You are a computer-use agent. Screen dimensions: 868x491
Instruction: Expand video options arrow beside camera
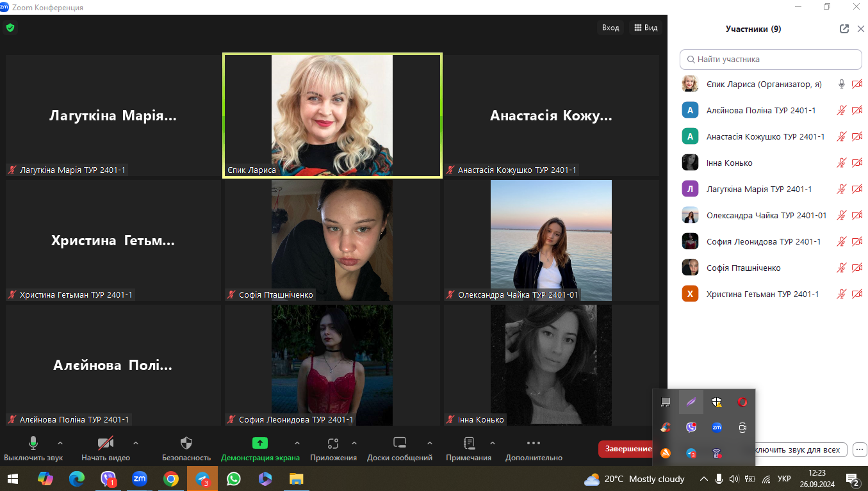(x=136, y=443)
